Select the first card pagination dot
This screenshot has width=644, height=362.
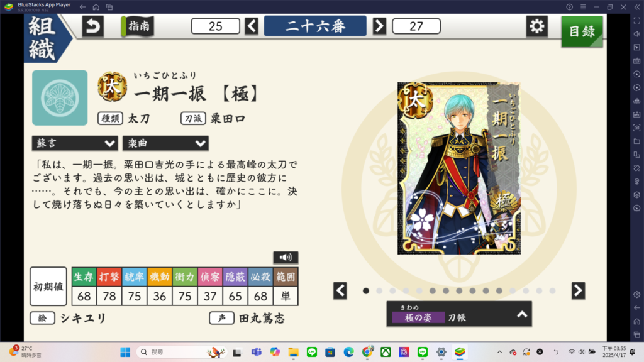pyautogui.click(x=366, y=290)
